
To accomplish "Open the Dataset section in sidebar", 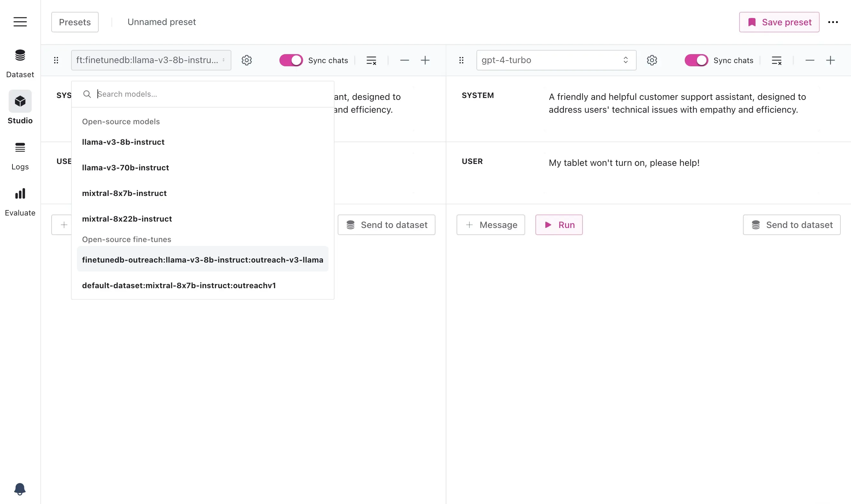I will point(20,63).
